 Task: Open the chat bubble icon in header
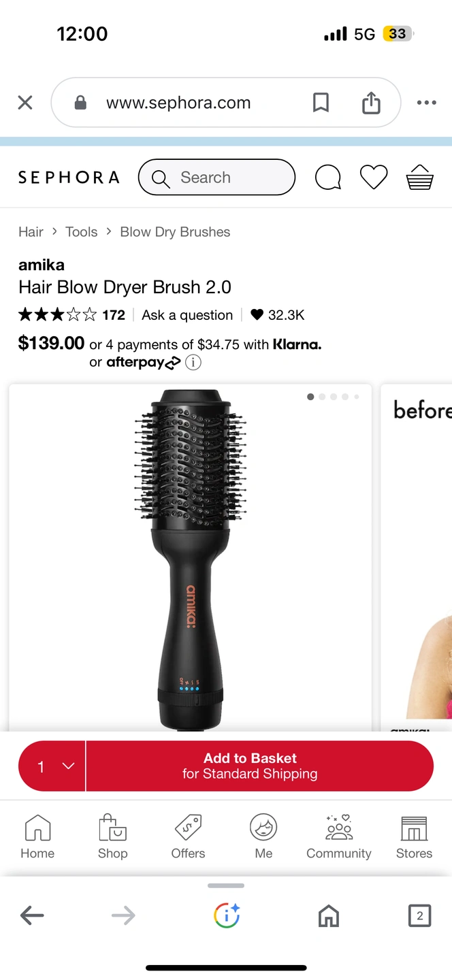pyautogui.click(x=328, y=178)
